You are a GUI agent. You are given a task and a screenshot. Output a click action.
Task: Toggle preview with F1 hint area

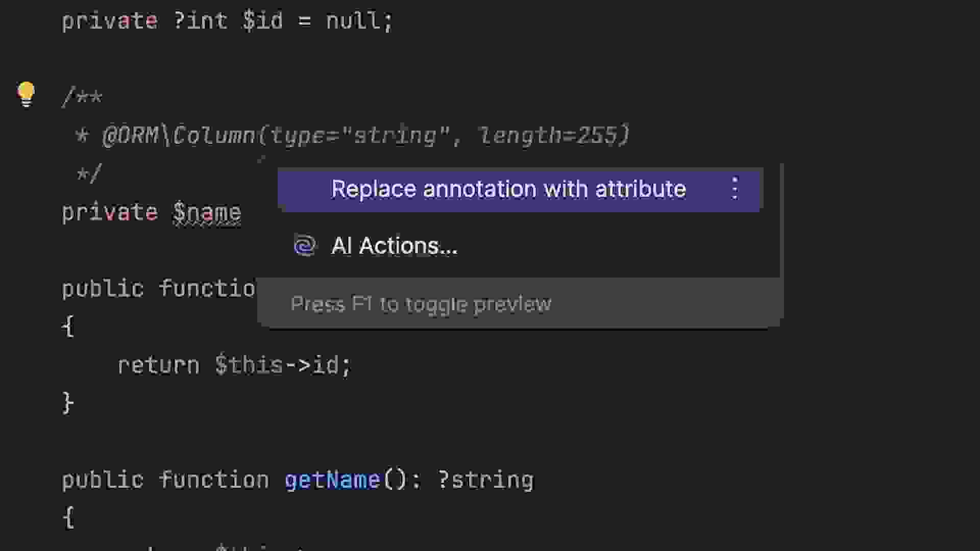[x=420, y=304]
